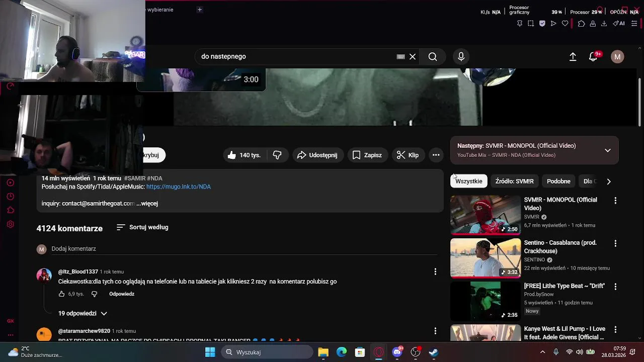Like the @Itz_Blood1337 comment
The image size is (644, 362).
click(61, 294)
